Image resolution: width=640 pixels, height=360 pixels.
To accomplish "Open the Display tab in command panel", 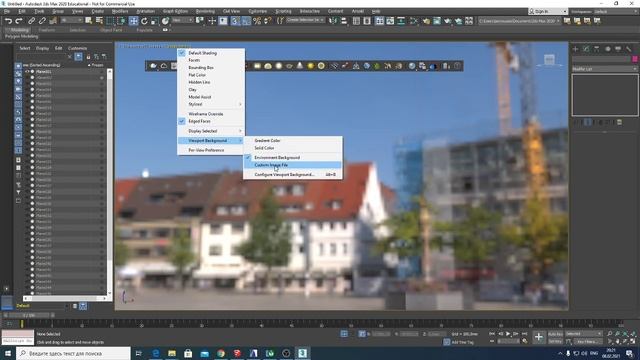I will tap(618, 49).
